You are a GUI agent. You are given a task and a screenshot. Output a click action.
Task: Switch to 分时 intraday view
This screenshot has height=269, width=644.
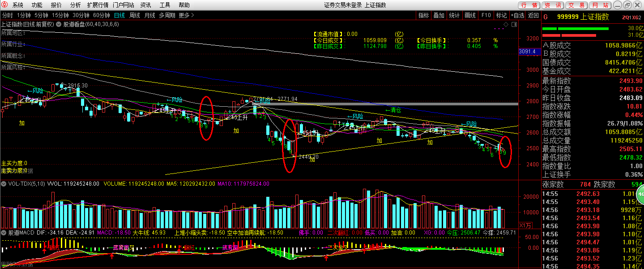click(7, 15)
